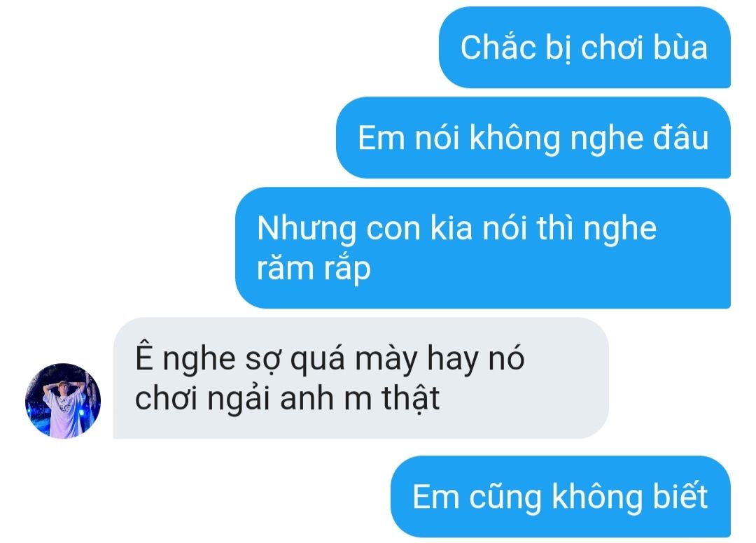Select the "Chắc bị chơi bùa" message bubble
This screenshot has width=756, height=543.
[584, 47]
